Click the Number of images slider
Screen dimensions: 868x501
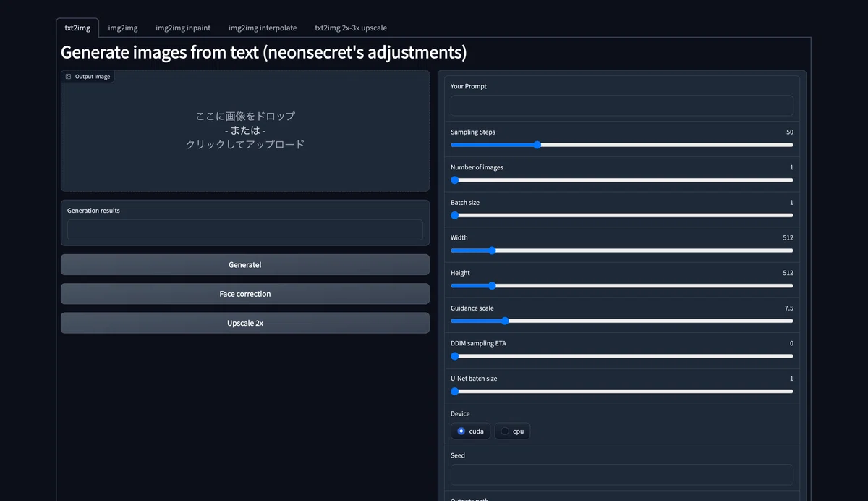tap(622, 180)
